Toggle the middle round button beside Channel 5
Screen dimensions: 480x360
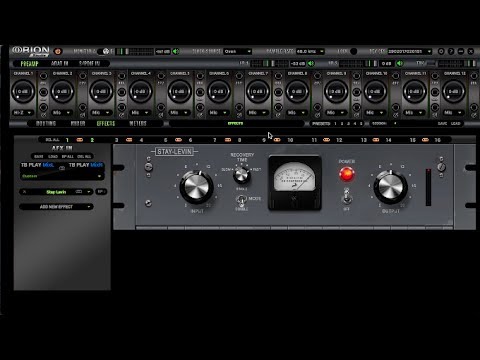click(x=200, y=92)
